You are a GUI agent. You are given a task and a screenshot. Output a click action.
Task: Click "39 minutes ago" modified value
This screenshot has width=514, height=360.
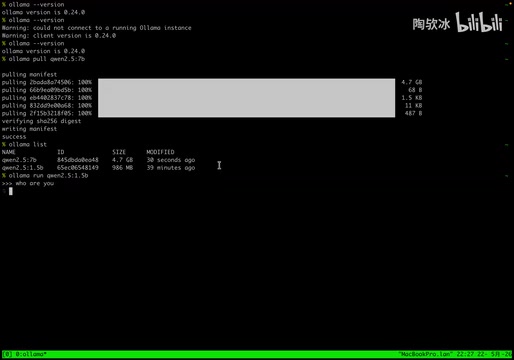[171, 168]
